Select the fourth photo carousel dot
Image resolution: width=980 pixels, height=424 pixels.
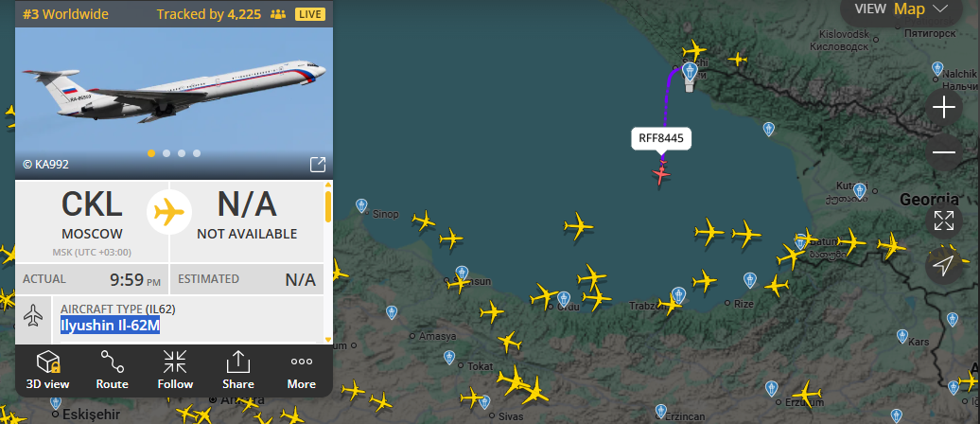(x=196, y=153)
